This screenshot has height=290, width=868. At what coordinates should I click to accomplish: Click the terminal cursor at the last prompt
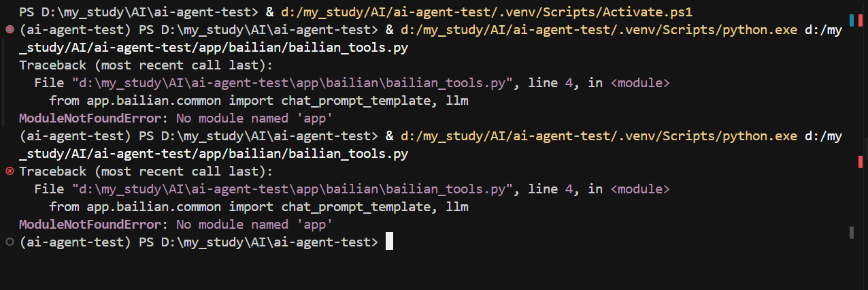pos(389,242)
